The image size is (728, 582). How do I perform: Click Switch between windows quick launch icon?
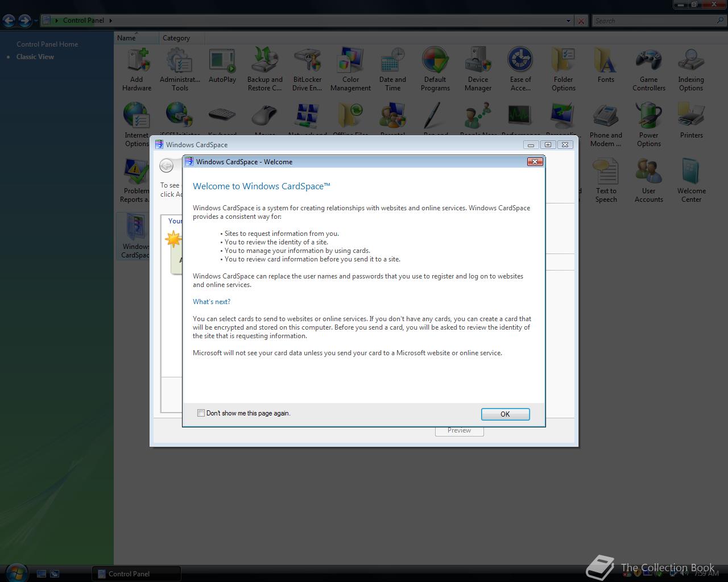(x=55, y=573)
